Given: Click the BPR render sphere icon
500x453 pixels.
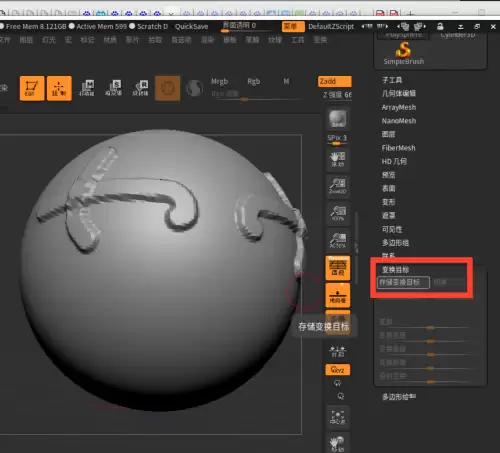Looking at the screenshot, I should tap(338, 119).
